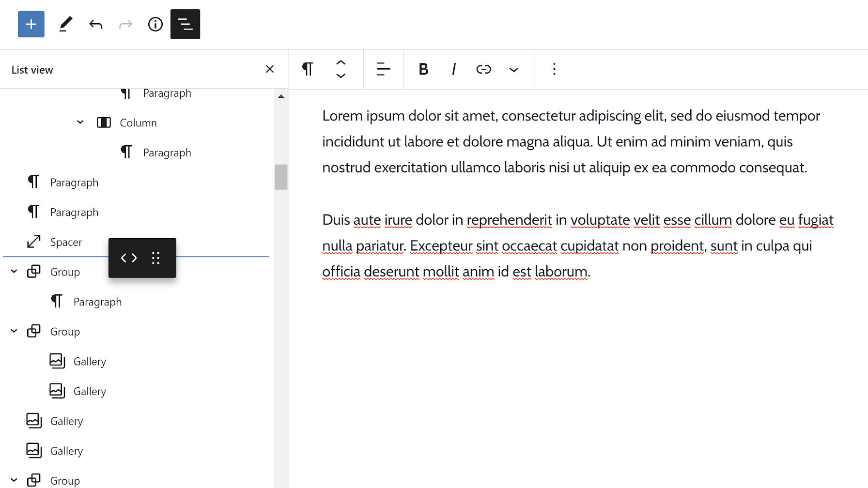The image size is (868, 488).
Task: Open the document details info icon
Action: tap(155, 24)
